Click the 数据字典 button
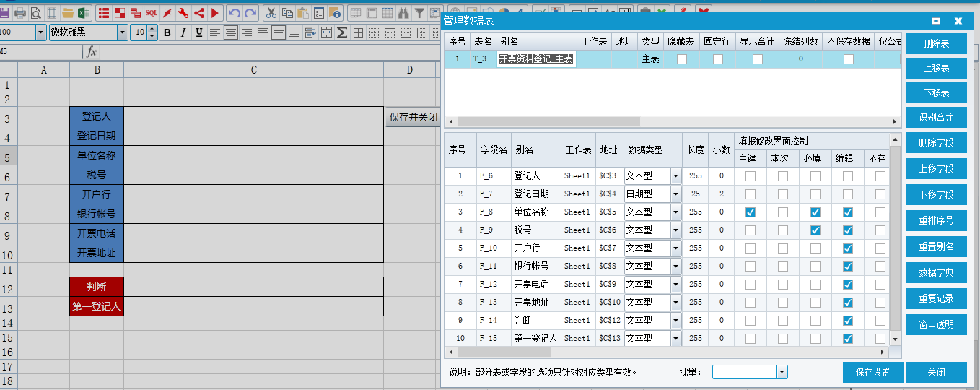 coord(936,272)
